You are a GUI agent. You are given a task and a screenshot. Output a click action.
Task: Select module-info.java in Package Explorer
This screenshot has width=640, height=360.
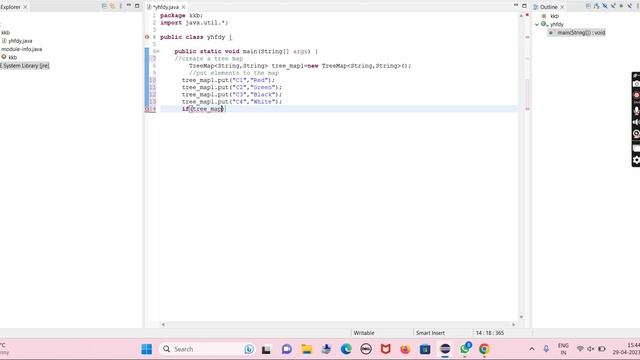[21, 49]
